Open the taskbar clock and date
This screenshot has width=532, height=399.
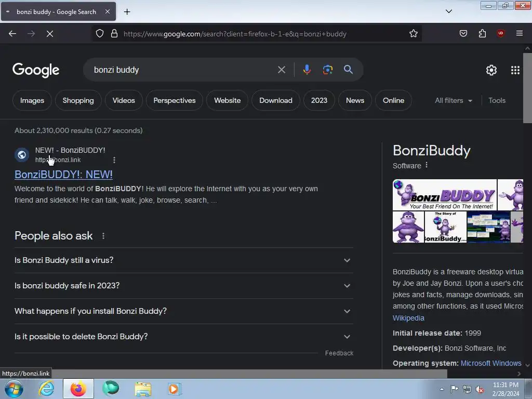click(506, 389)
